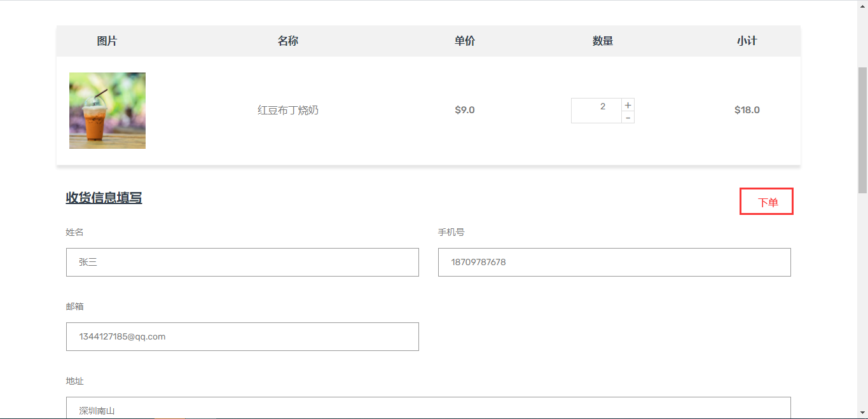Click the 下单 order button

(766, 202)
